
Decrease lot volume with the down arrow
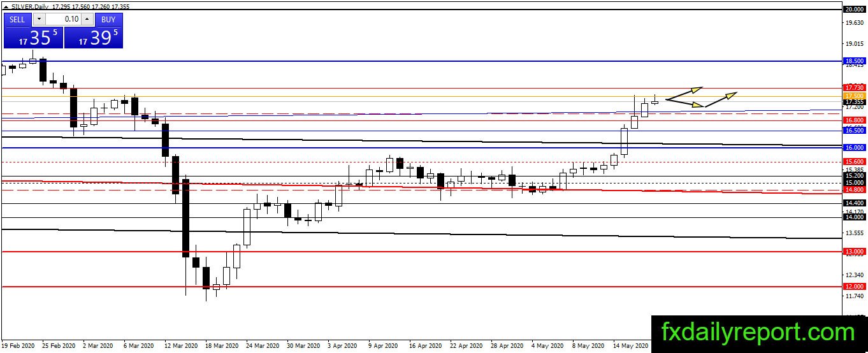point(38,19)
